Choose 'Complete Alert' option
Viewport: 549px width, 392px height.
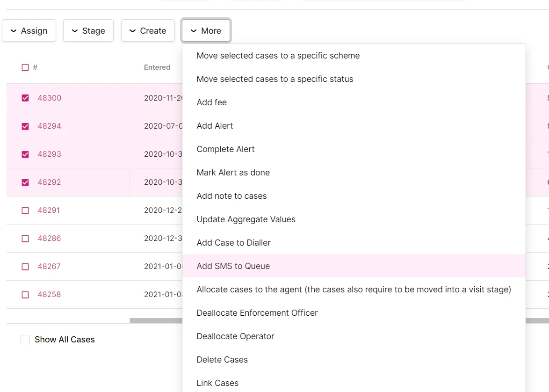click(225, 149)
